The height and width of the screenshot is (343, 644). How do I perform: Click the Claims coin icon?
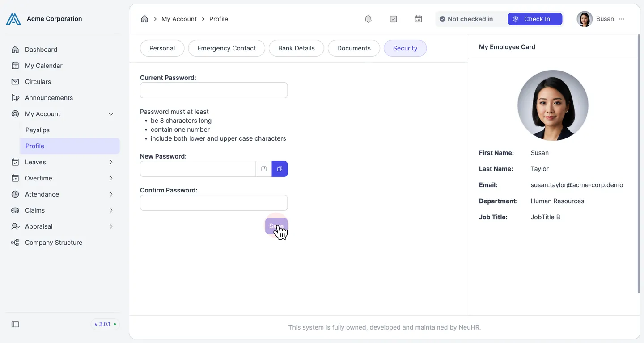pos(15,210)
